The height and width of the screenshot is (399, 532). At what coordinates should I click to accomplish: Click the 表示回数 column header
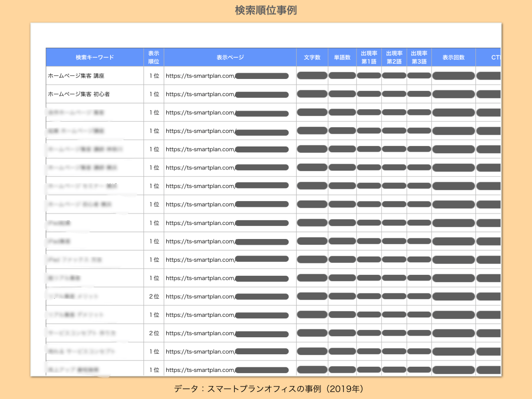pos(453,57)
